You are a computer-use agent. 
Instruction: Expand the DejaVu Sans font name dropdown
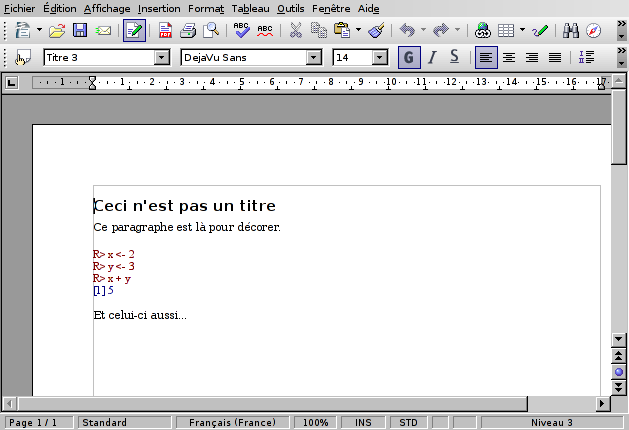(x=314, y=58)
